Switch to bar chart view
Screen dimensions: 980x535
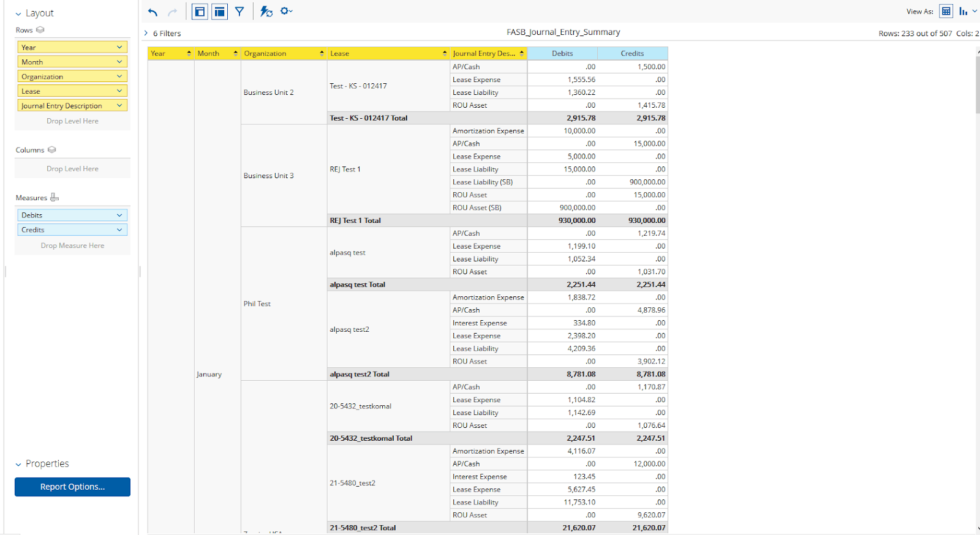click(963, 11)
